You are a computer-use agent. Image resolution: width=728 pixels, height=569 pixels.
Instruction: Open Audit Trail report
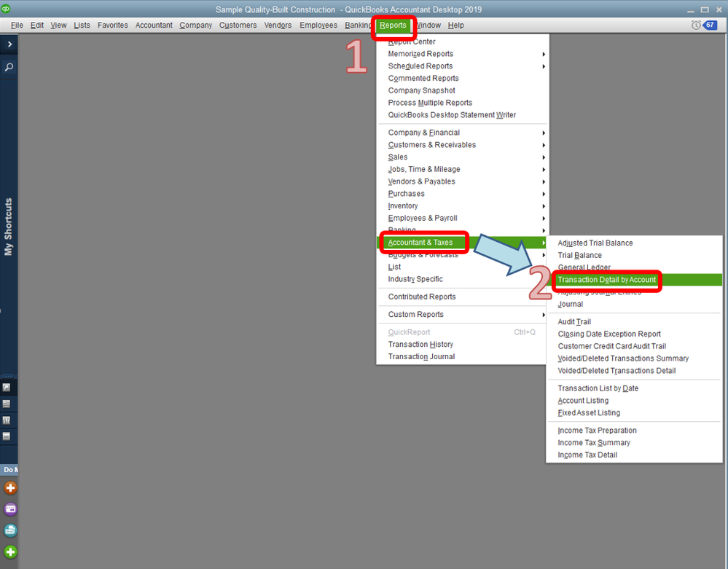pyautogui.click(x=574, y=321)
